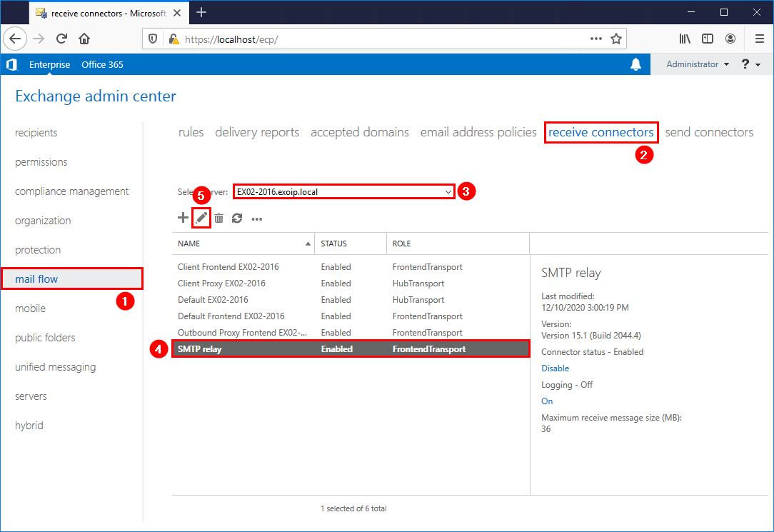
Task: Open organization in the left navigation
Action: [43, 221]
